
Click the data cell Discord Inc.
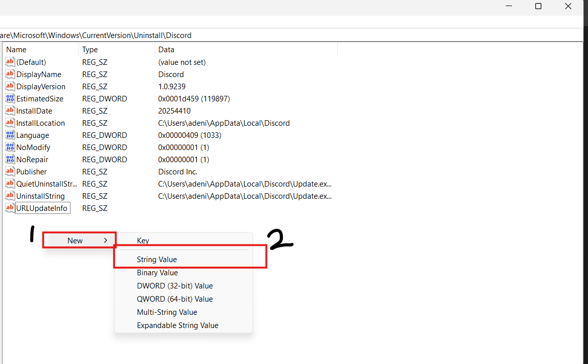177,172
